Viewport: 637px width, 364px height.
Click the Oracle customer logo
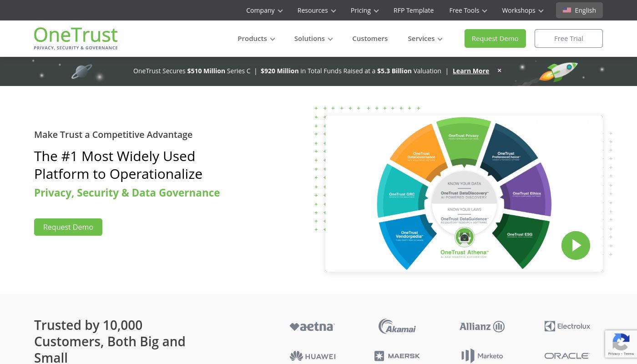point(567,356)
